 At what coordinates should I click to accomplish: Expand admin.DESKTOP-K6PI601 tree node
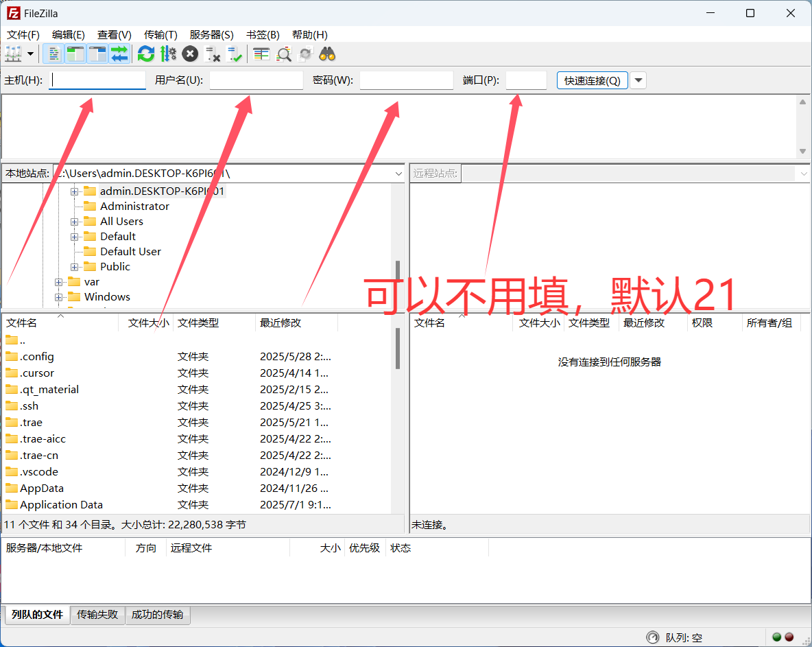[x=74, y=191]
